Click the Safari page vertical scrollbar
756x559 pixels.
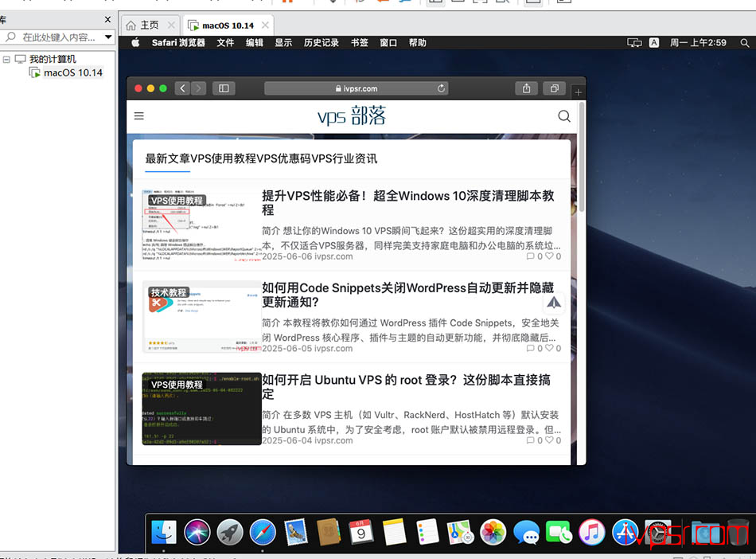point(582,157)
